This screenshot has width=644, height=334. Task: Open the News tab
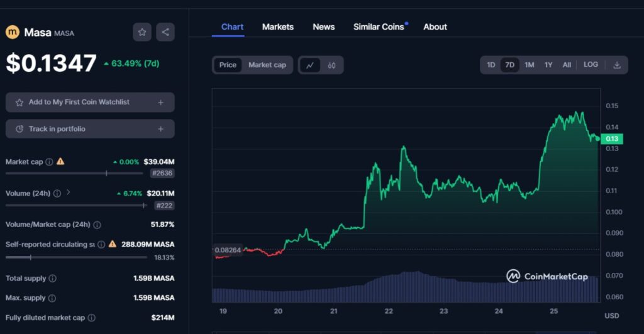[x=324, y=26]
